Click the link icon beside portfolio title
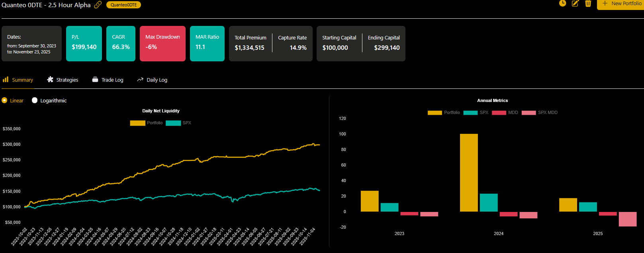 pos(98,5)
